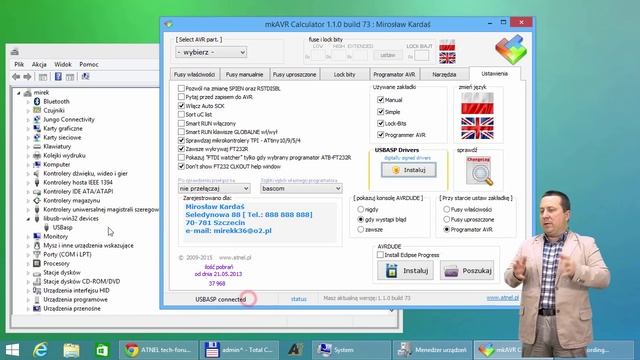Click the Monitory device icon
Screen dimensions: 640x360
point(37,236)
